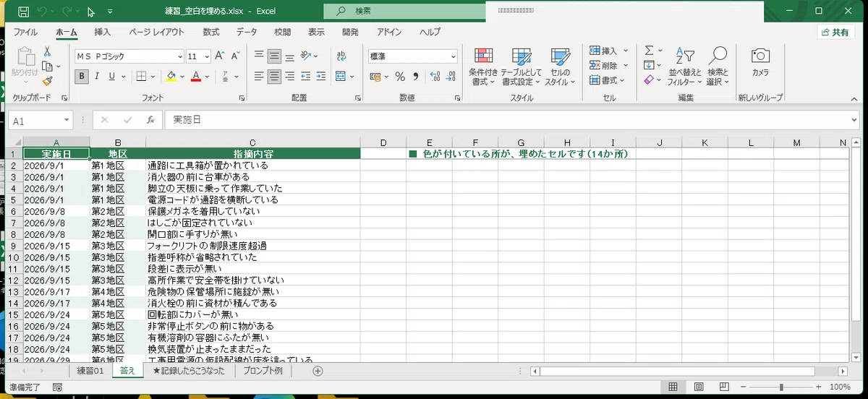Click the Save icon in title bar
The image size is (868, 399).
[x=23, y=12]
